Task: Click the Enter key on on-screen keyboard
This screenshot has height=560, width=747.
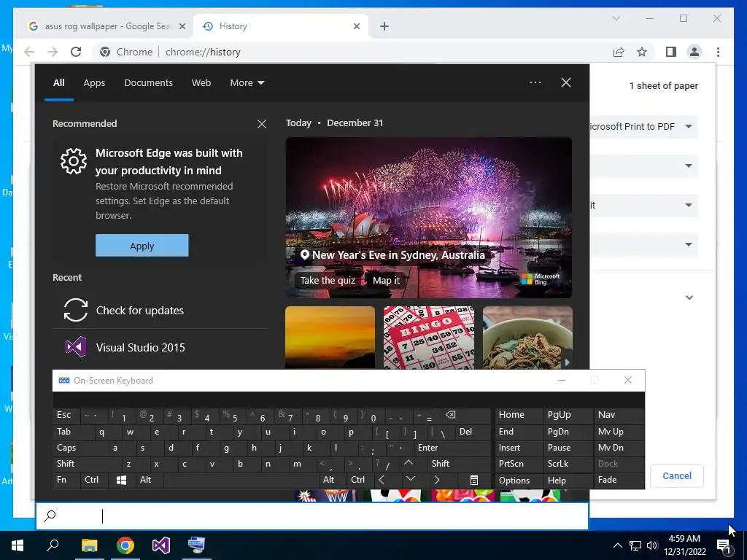Action: click(x=452, y=448)
